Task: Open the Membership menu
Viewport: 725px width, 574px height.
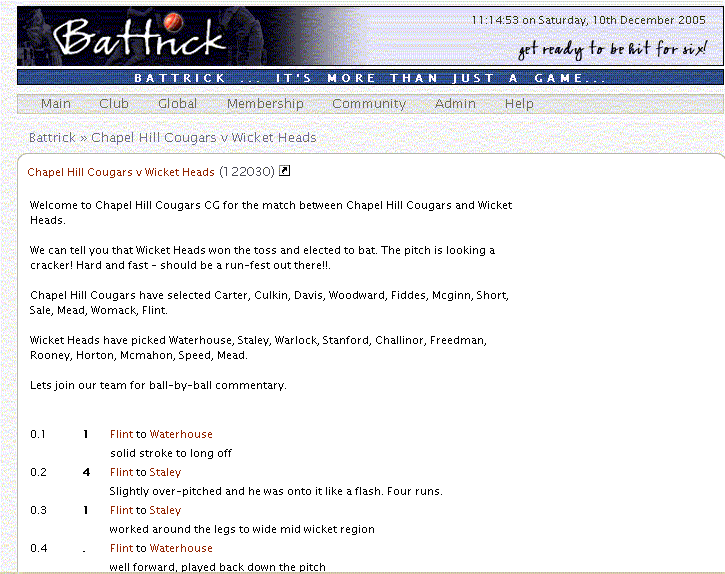Action: (x=265, y=104)
